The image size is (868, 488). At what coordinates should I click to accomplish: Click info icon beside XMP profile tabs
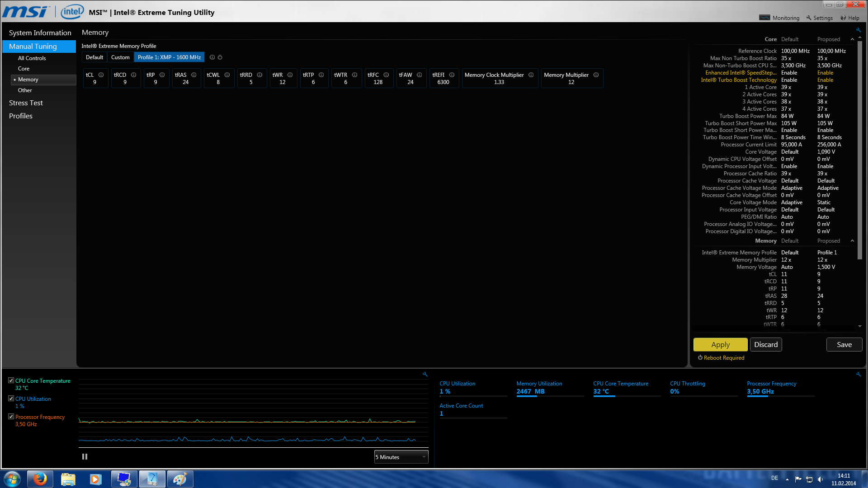pos(212,57)
